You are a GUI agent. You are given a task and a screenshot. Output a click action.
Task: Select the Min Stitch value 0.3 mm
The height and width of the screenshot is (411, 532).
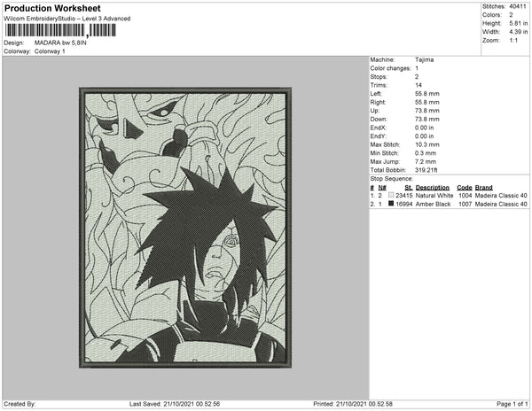tap(426, 153)
